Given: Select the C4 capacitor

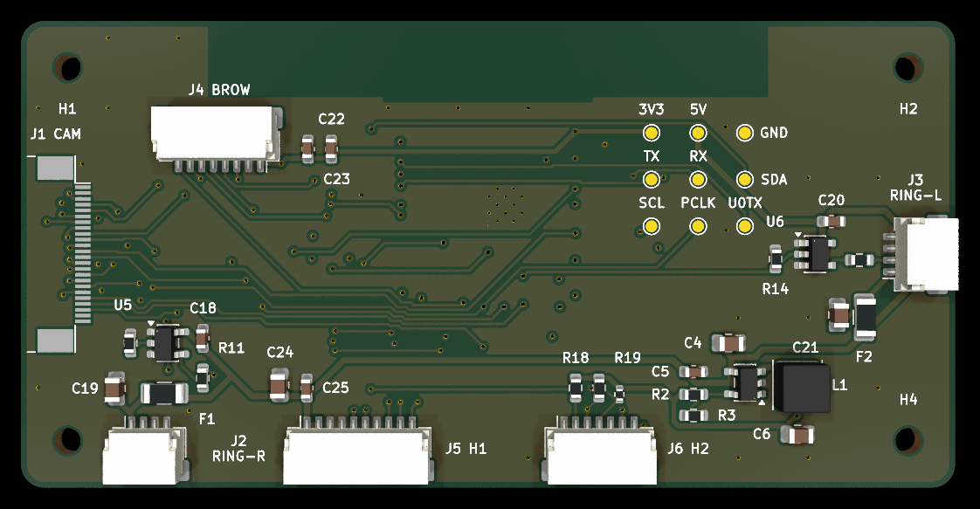Looking at the screenshot, I should tap(728, 343).
